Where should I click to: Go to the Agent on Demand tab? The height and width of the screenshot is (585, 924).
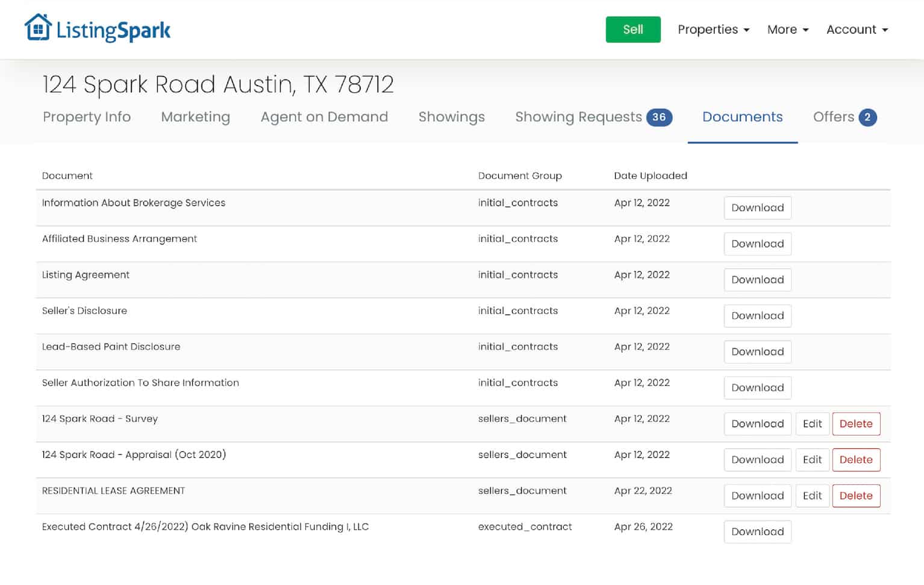click(x=324, y=117)
